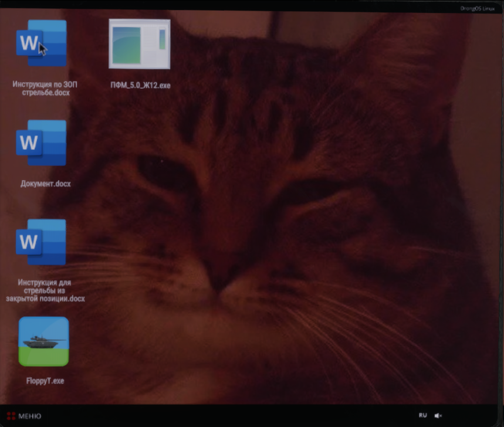
Task: Click the FloppyT tank game icon
Action: 43,341
